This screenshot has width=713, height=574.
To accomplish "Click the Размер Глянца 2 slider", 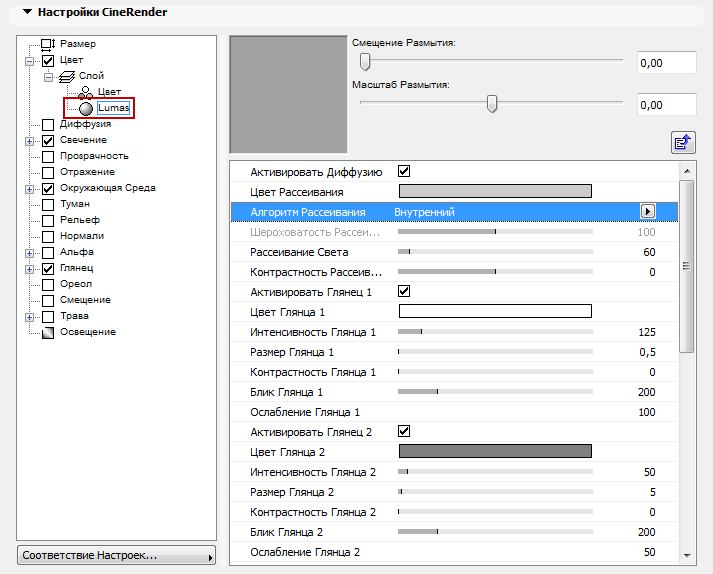I will click(495, 492).
